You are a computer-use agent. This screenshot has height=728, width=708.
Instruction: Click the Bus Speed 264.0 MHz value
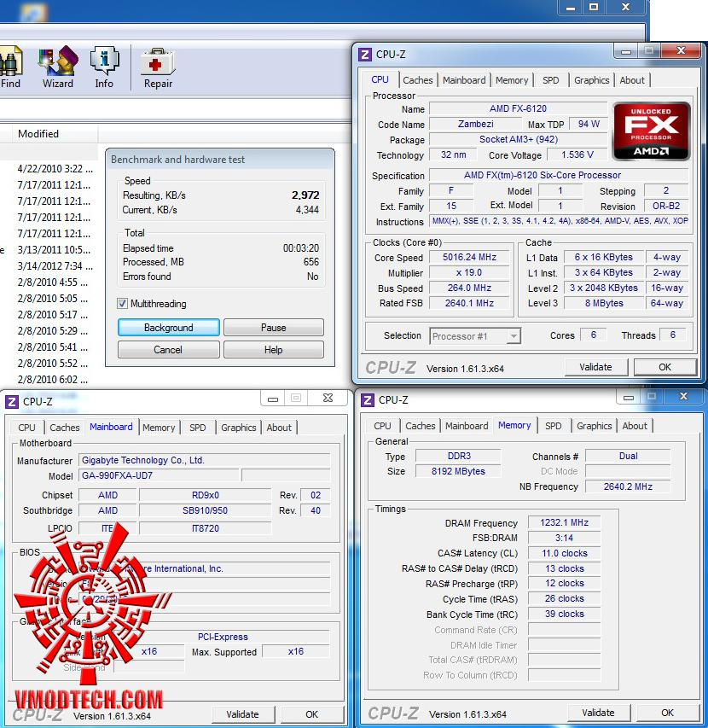[469, 288]
